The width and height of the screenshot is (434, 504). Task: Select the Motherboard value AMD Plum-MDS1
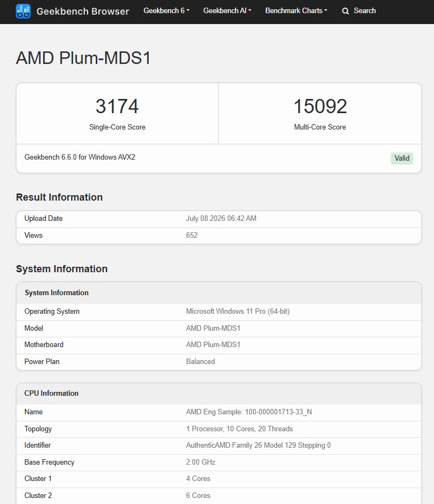213,344
